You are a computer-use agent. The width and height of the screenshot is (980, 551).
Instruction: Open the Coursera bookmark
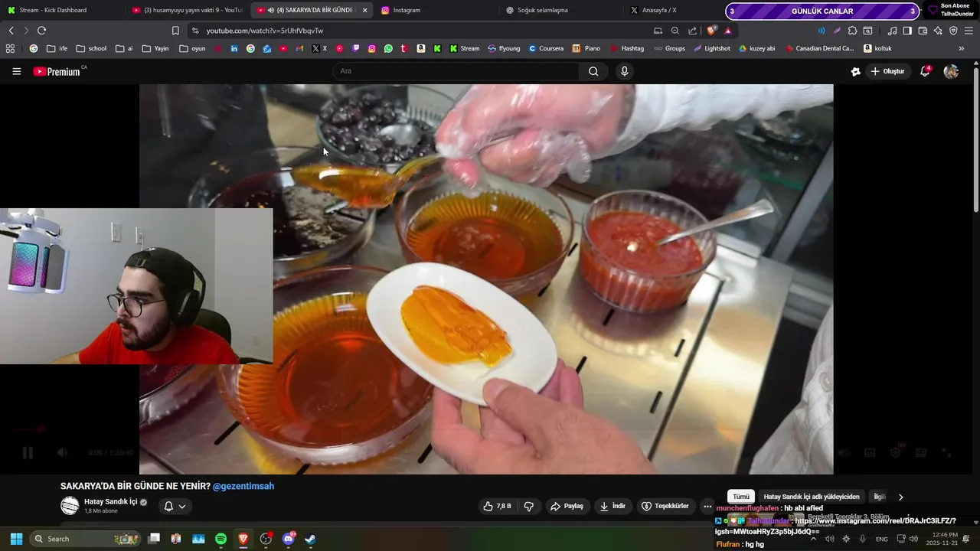click(546, 48)
